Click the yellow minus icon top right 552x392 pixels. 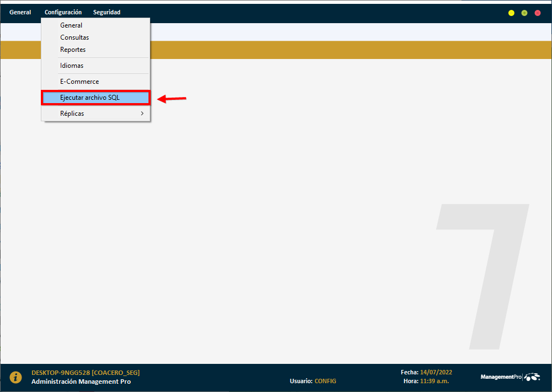point(511,12)
